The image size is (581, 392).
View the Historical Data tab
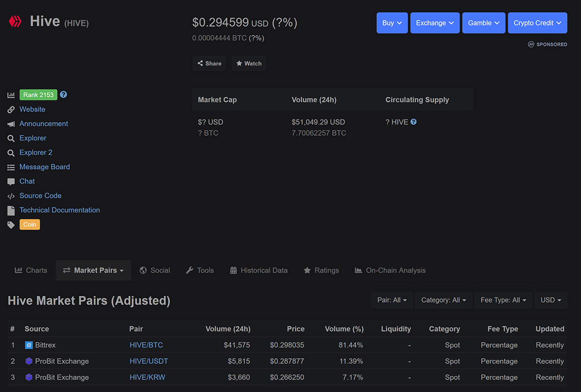click(259, 270)
